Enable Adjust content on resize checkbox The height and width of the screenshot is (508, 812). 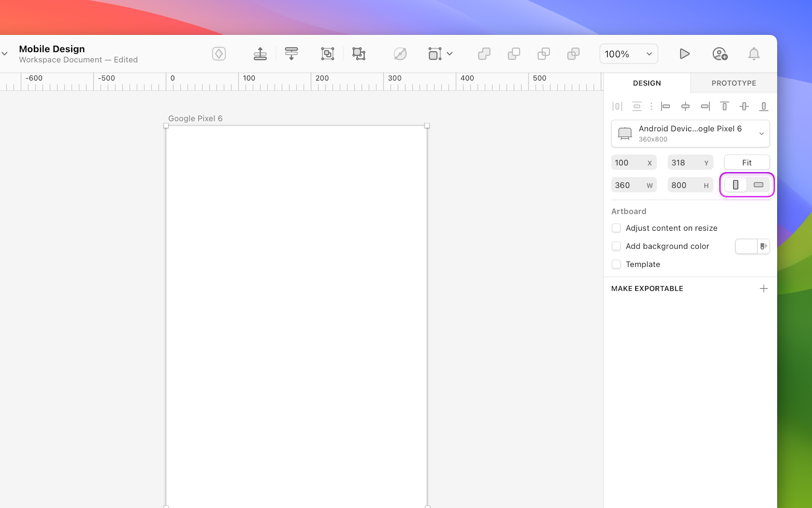coord(616,228)
